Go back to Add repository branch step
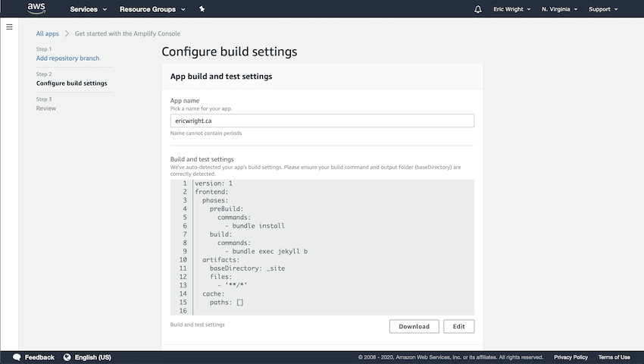 coord(67,58)
